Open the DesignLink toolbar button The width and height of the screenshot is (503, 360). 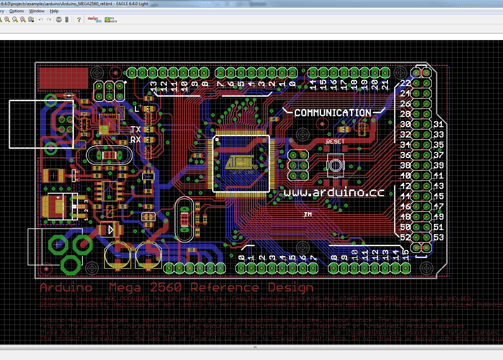click(x=94, y=20)
